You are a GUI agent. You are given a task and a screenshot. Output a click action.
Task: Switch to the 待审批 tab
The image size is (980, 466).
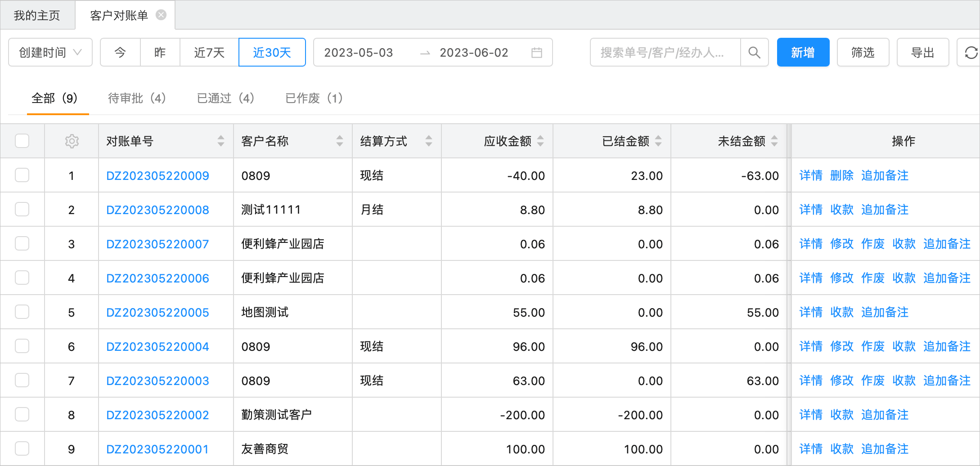pyautogui.click(x=137, y=98)
